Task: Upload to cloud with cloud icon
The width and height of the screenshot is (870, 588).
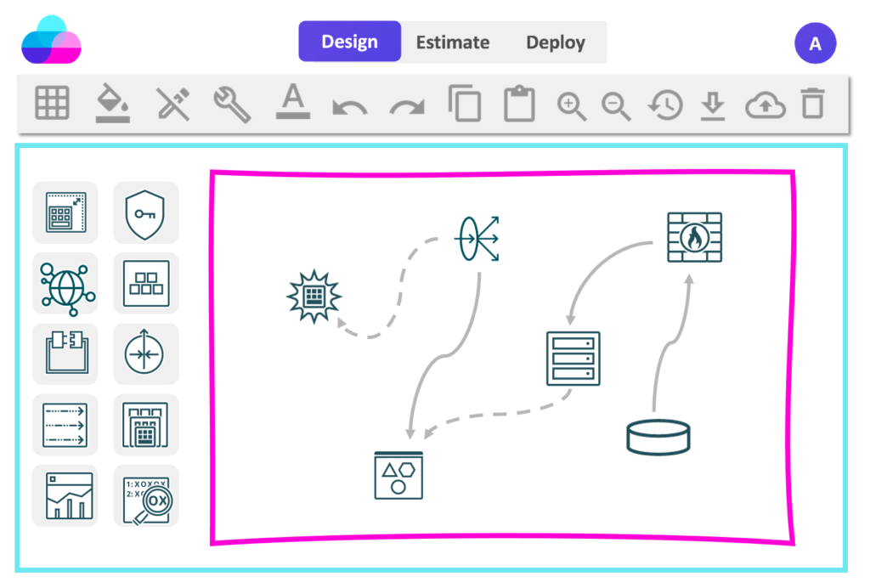Action: point(765,105)
